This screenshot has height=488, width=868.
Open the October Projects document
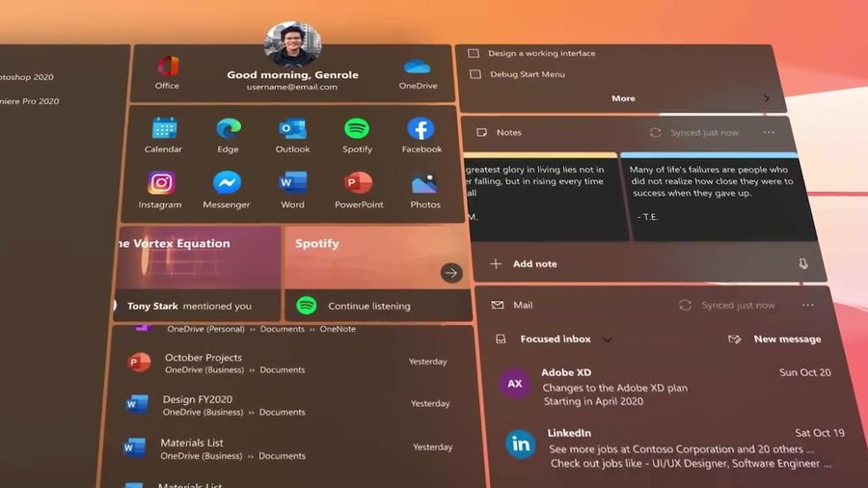pyautogui.click(x=287, y=363)
